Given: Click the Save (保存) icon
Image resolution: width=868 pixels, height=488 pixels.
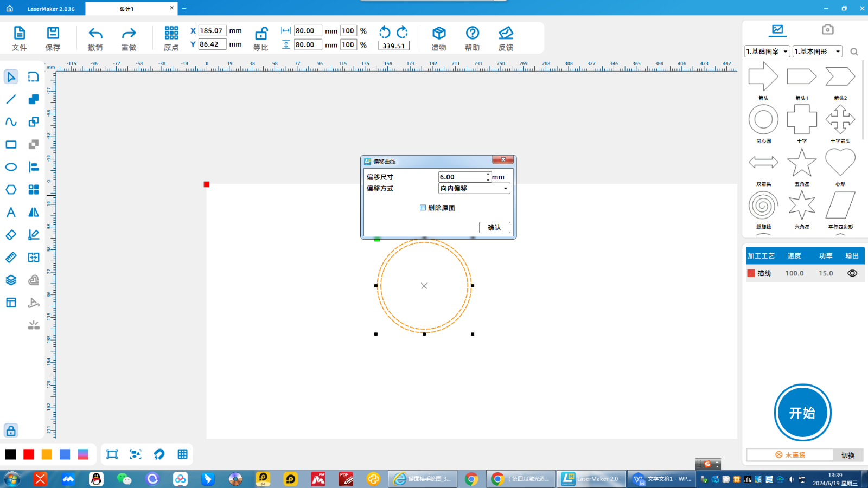Looking at the screenshot, I should [53, 34].
